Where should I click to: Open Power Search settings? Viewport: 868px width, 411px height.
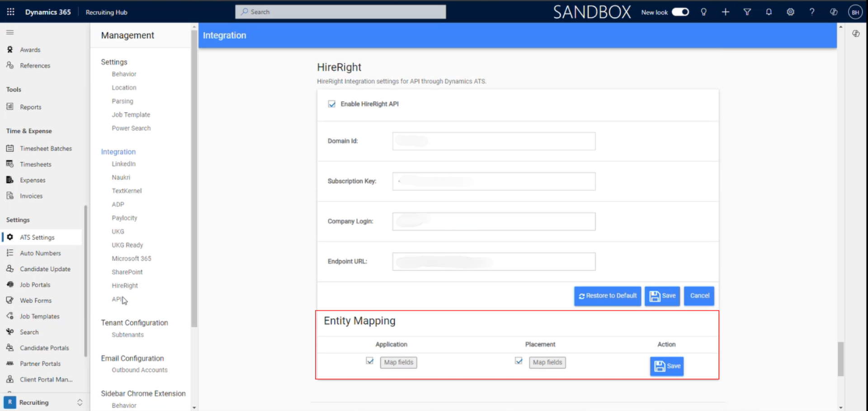click(131, 128)
